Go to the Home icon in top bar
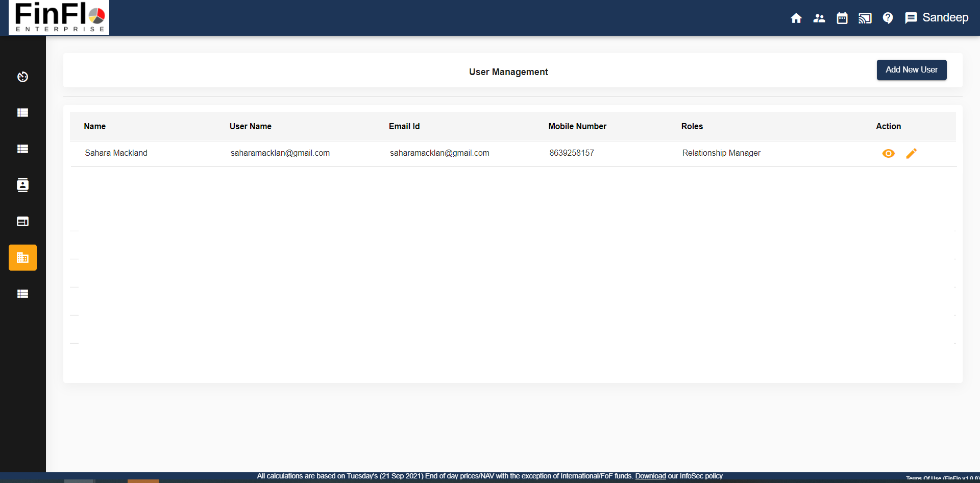Image resolution: width=980 pixels, height=483 pixels. click(x=796, y=18)
